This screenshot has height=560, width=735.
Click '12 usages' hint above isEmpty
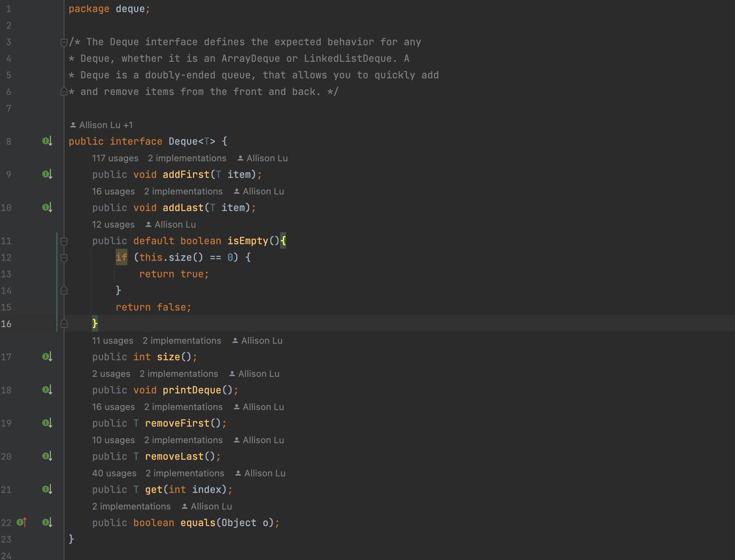point(113,225)
